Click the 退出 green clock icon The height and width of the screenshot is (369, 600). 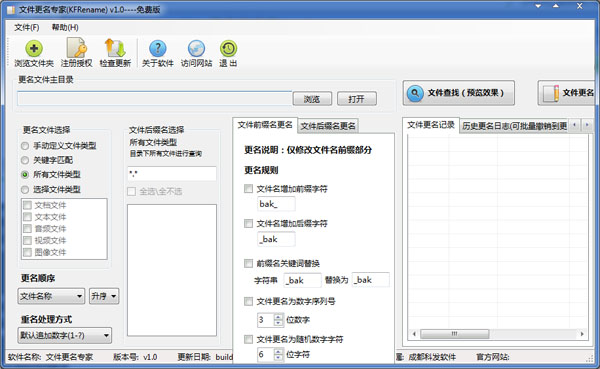pos(228,48)
